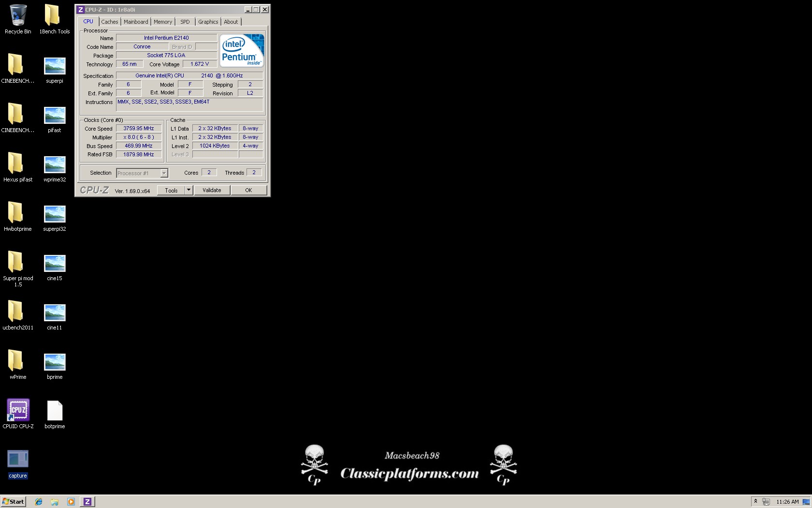Open the Super pi mod 1.5 folder

pos(18,269)
